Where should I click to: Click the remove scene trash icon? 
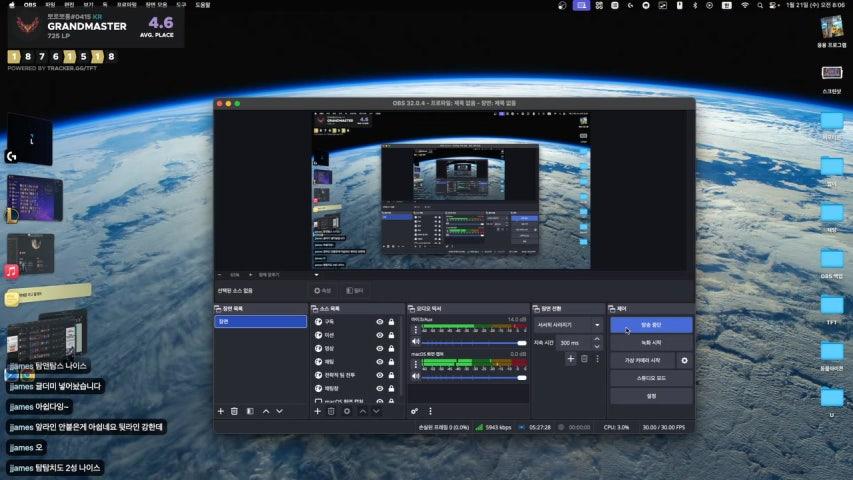(235, 411)
